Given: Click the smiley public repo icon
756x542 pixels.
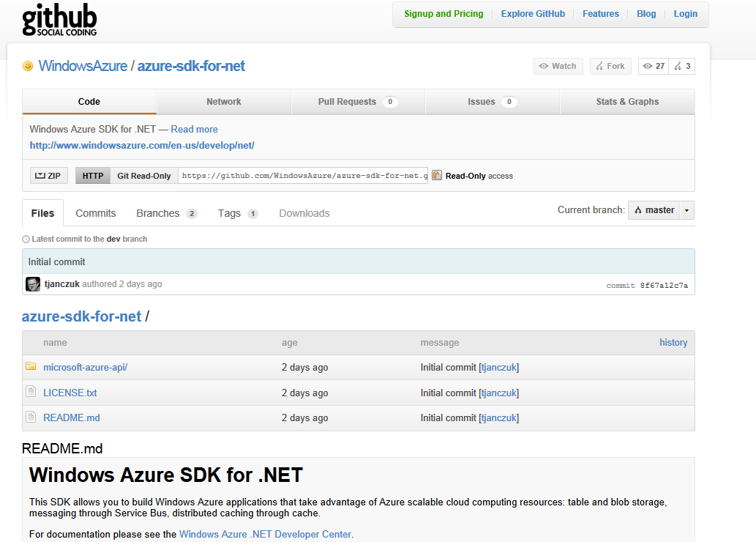Looking at the screenshot, I should pyautogui.click(x=28, y=66).
